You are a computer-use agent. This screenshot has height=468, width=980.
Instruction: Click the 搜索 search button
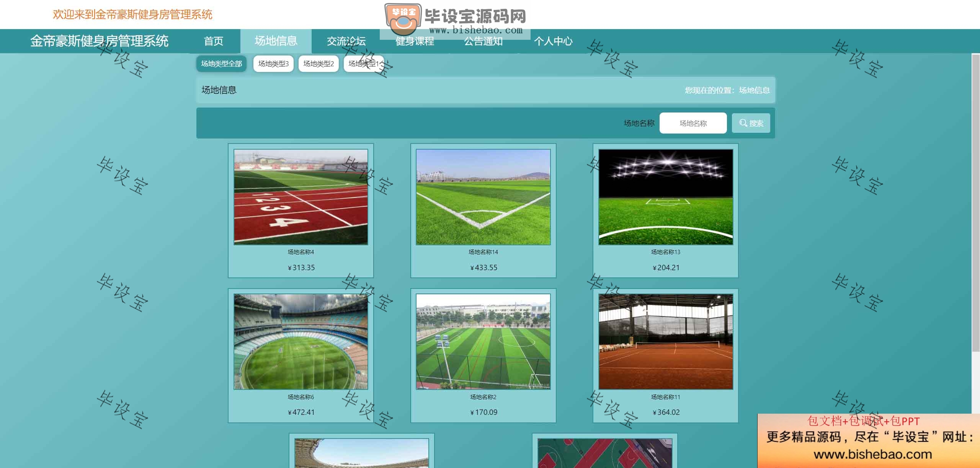(x=751, y=123)
